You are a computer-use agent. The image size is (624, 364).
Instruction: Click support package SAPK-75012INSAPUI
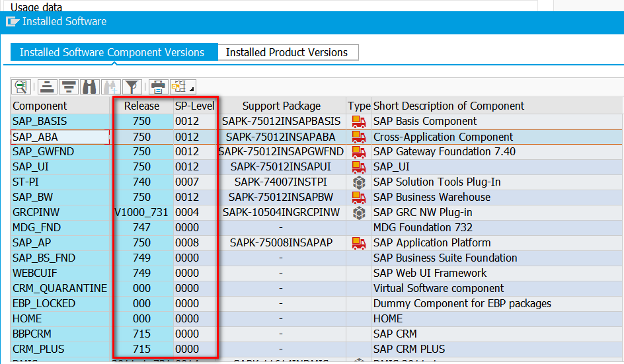[281, 166]
